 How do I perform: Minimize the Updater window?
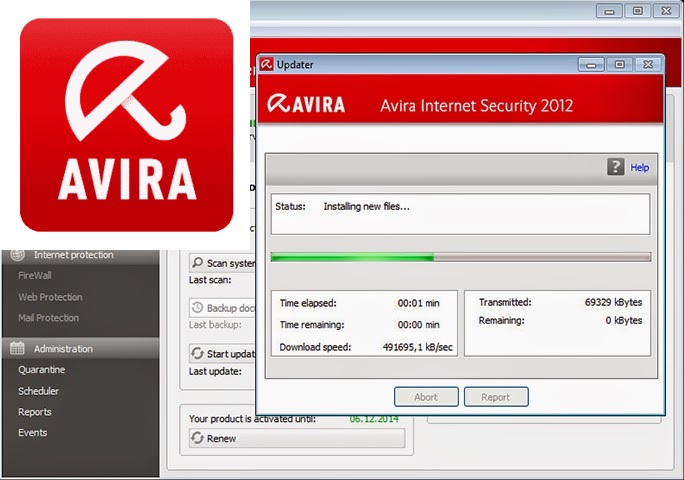coord(591,65)
